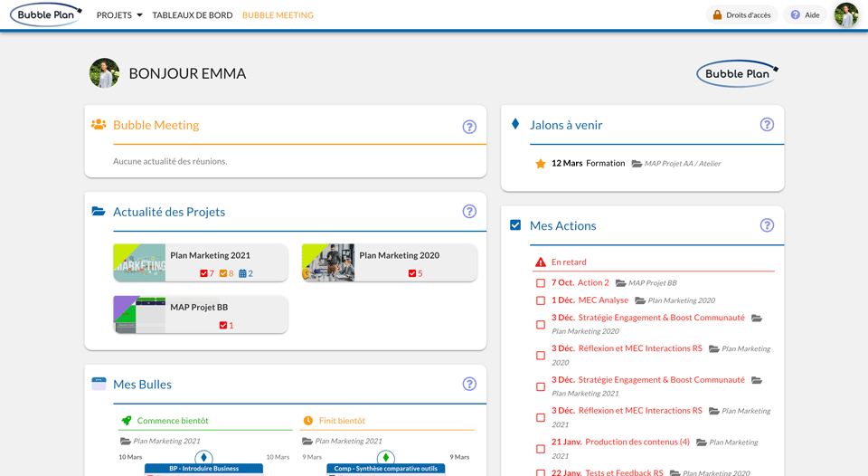The width and height of the screenshot is (868, 476).
Task: Click orange actions count 8 on Plan Marketing 2021
Action: (x=226, y=273)
